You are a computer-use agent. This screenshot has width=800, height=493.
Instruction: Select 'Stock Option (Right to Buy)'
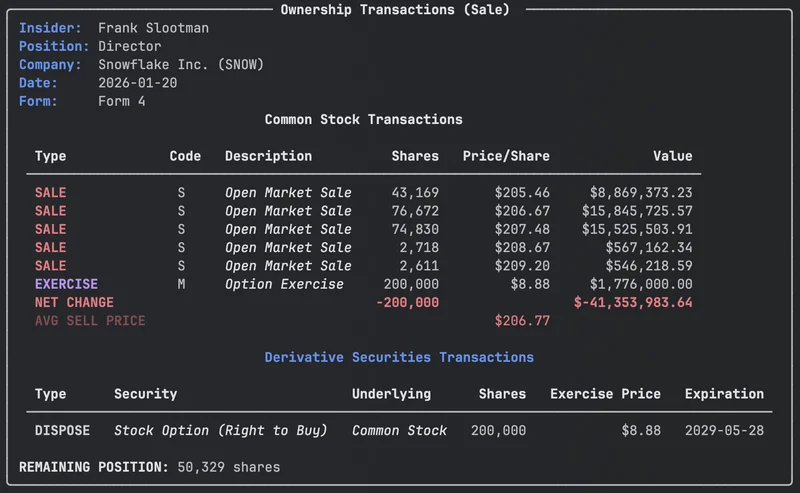[220, 431]
